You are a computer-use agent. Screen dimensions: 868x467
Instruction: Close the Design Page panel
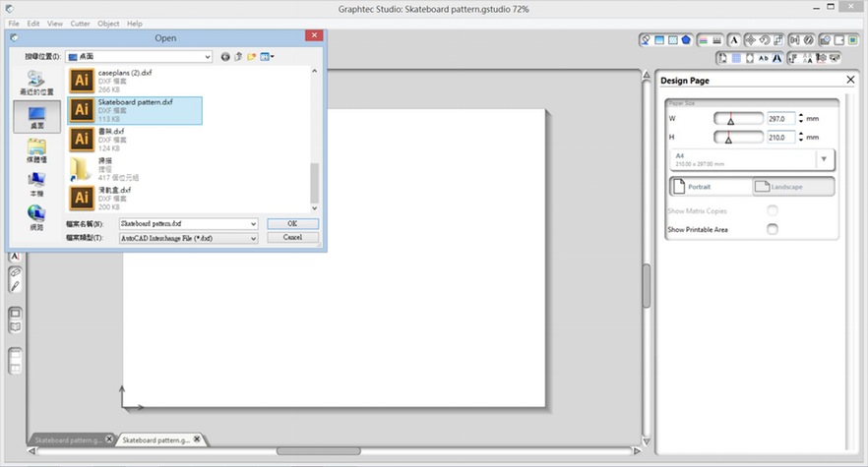click(850, 81)
